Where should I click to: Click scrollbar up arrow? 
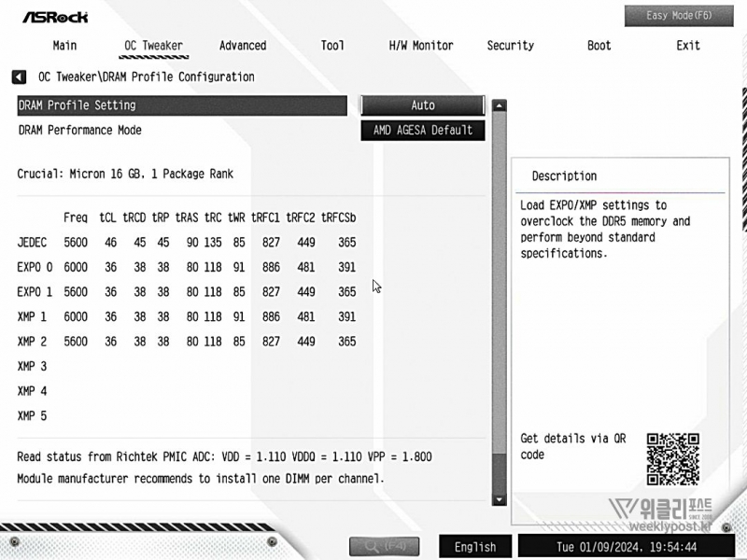coord(499,105)
